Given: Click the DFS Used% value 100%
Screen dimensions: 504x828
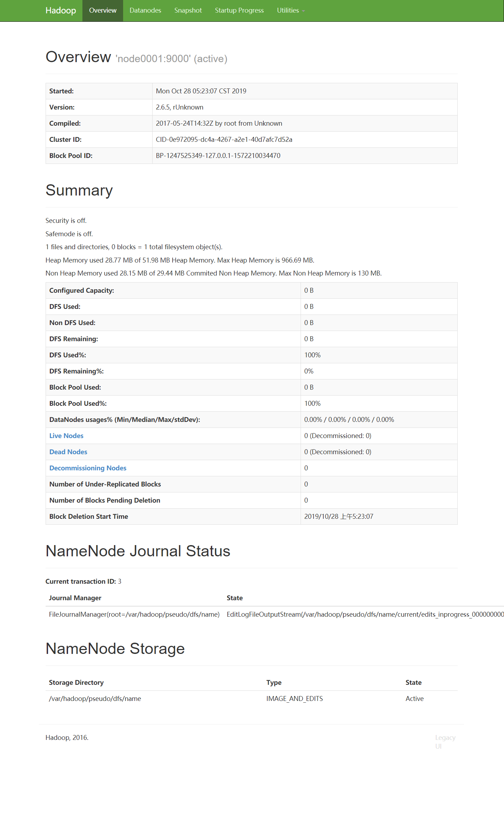Looking at the screenshot, I should pos(313,355).
